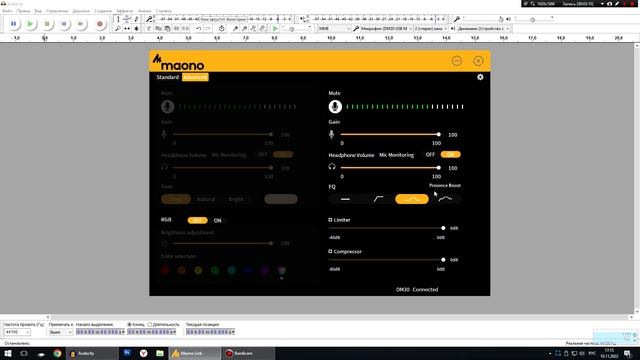The height and width of the screenshot is (360, 640).
Task: Open Chrome from the taskbar
Action: (57, 353)
